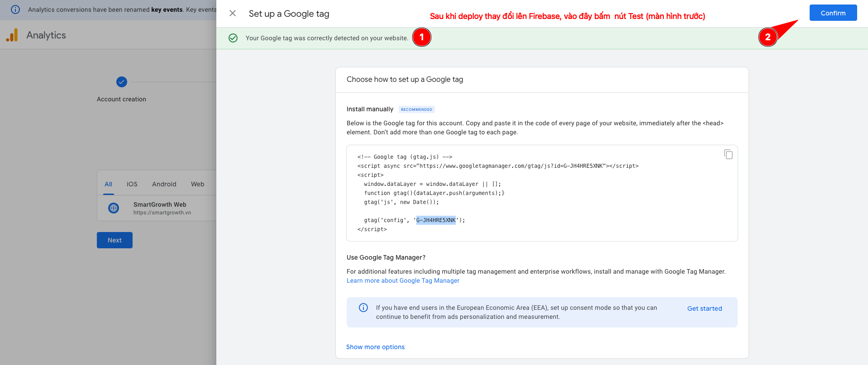Click the EEA consent info icon

(x=363, y=308)
